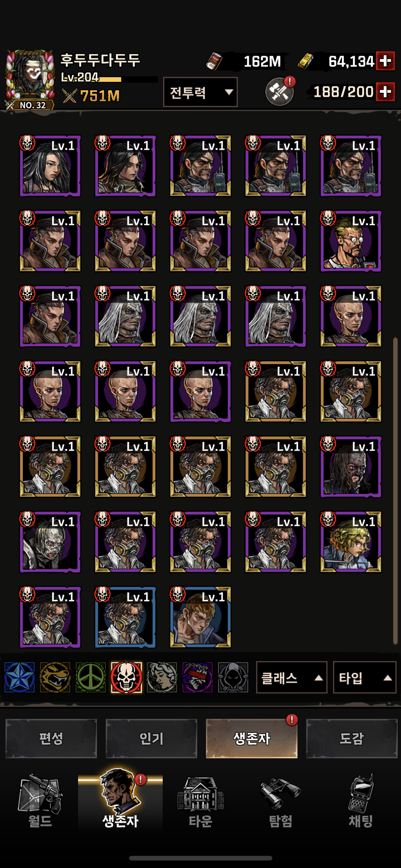
Task: Click the survivor list scrollbar
Action: point(395,491)
